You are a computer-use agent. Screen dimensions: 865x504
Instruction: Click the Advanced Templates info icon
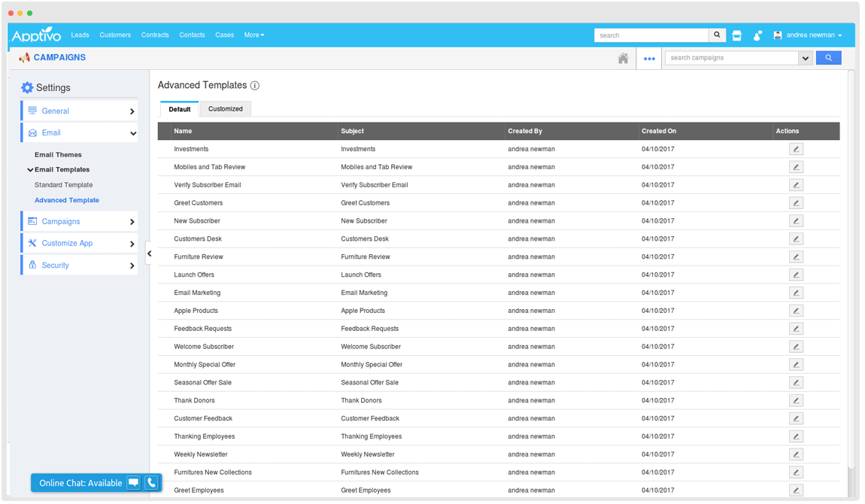[255, 86]
